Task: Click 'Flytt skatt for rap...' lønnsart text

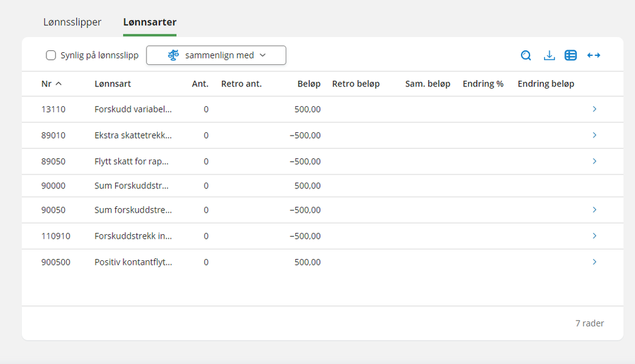Action: (x=132, y=162)
